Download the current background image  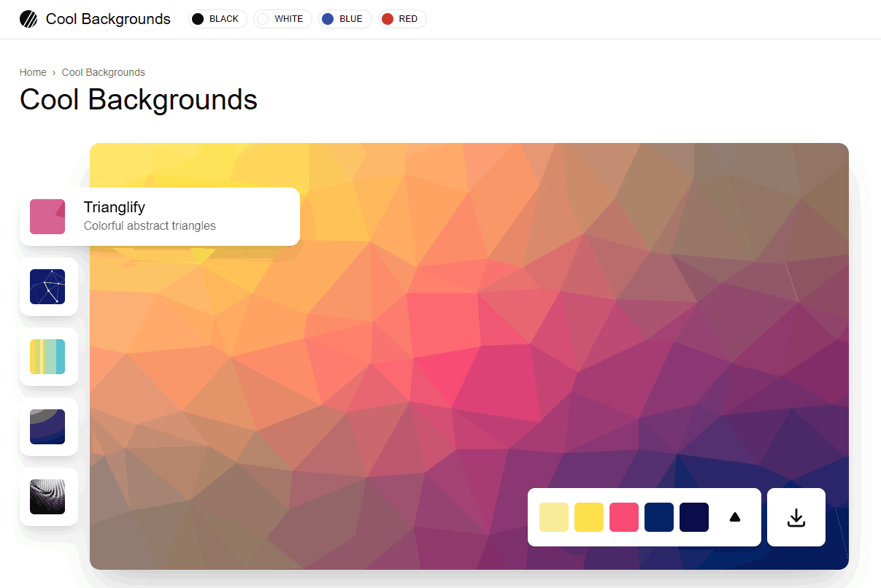pos(796,517)
